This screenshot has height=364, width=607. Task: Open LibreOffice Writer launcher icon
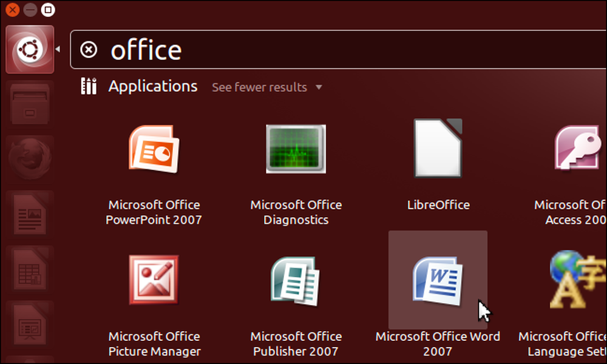30,214
